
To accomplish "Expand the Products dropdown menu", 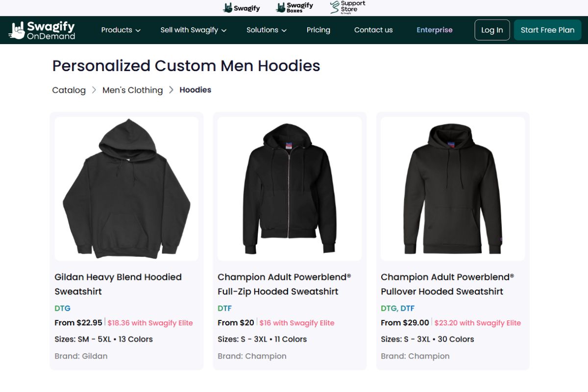I will click(121, 30).
